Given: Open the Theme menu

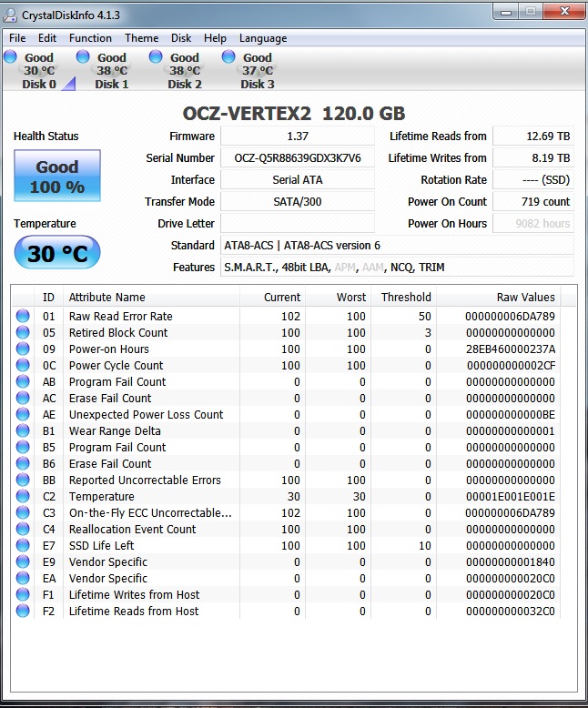Looking at the screenshot, I should pos(141,38).
